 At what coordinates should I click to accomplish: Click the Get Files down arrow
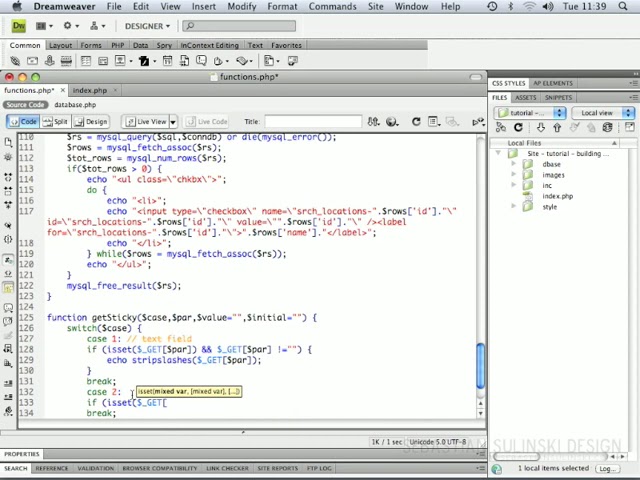541,128
